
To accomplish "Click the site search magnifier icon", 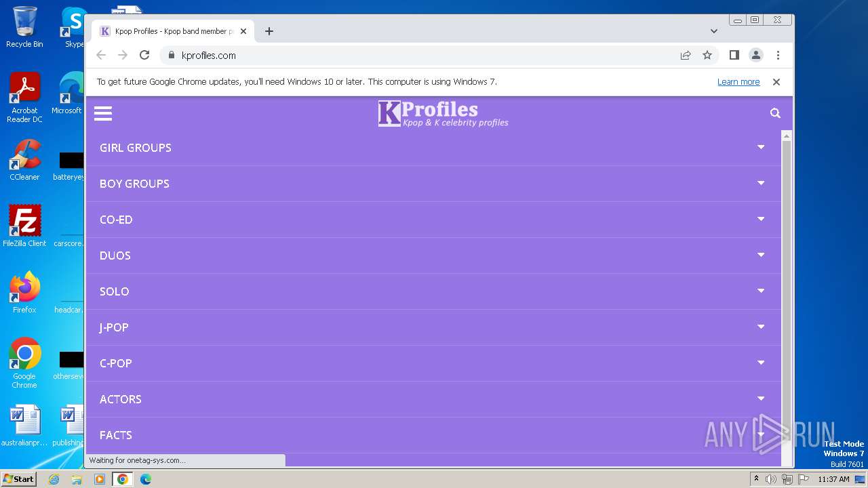I will (x=775, y=113).
